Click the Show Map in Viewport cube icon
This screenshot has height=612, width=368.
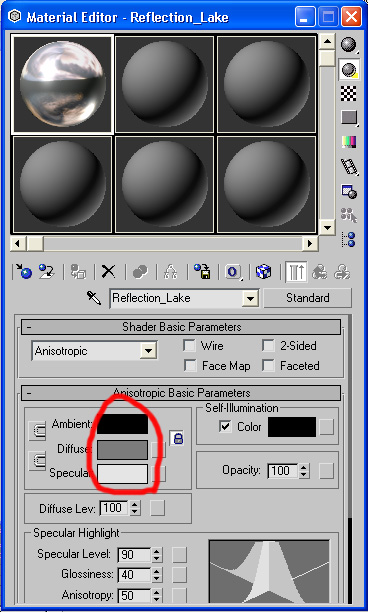click(x=263, y=272)
